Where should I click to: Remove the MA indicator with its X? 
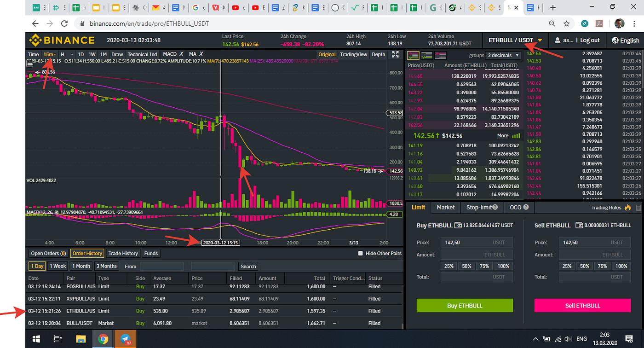point(201,54)
